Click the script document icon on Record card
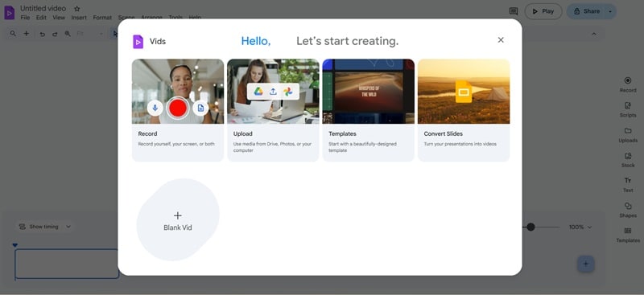 200,108
